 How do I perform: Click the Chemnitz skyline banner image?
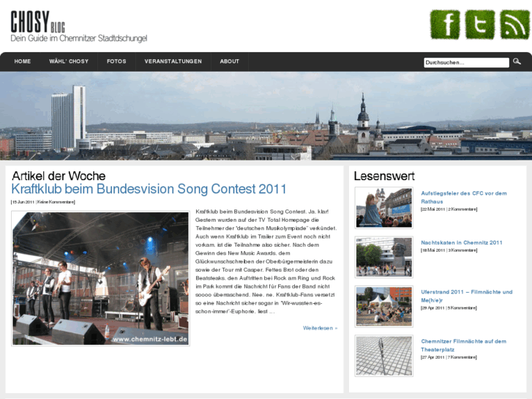point(266,116)
